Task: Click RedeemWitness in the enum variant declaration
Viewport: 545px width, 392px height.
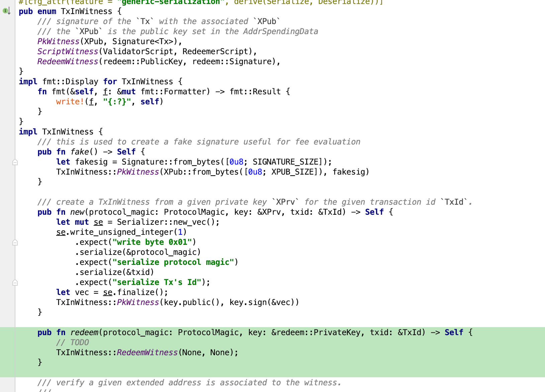Action: 68,62
